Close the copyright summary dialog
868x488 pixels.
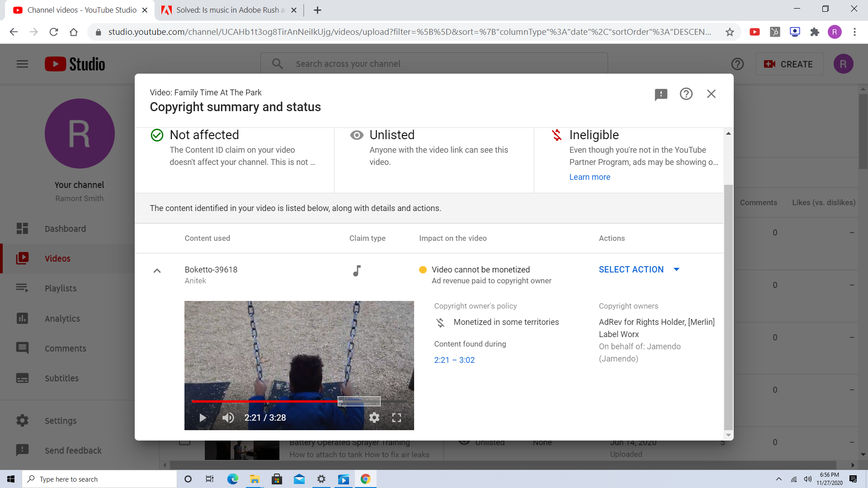(x=711, y=94)
